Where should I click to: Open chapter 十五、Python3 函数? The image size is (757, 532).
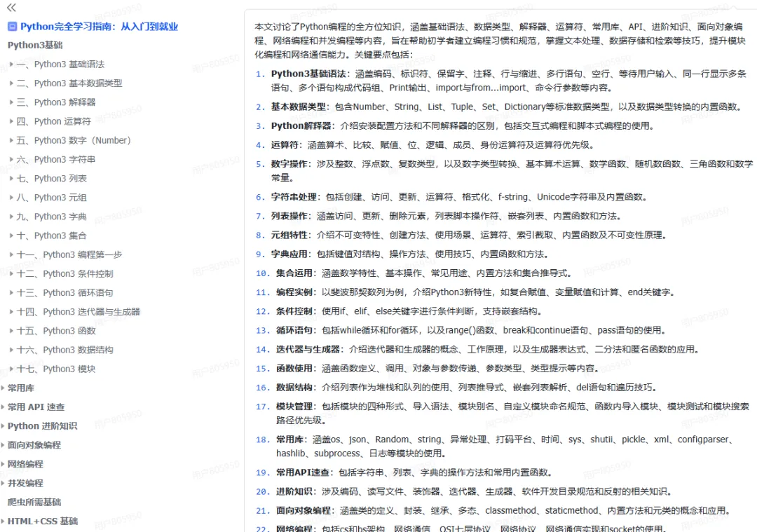(x=56, y=331)
